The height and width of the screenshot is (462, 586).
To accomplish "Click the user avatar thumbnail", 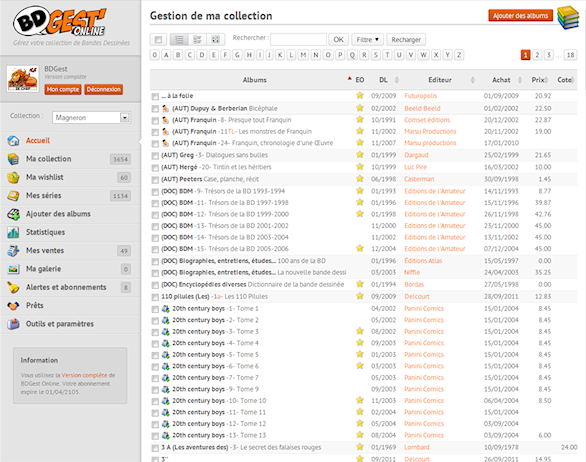I will pos(23,79).
